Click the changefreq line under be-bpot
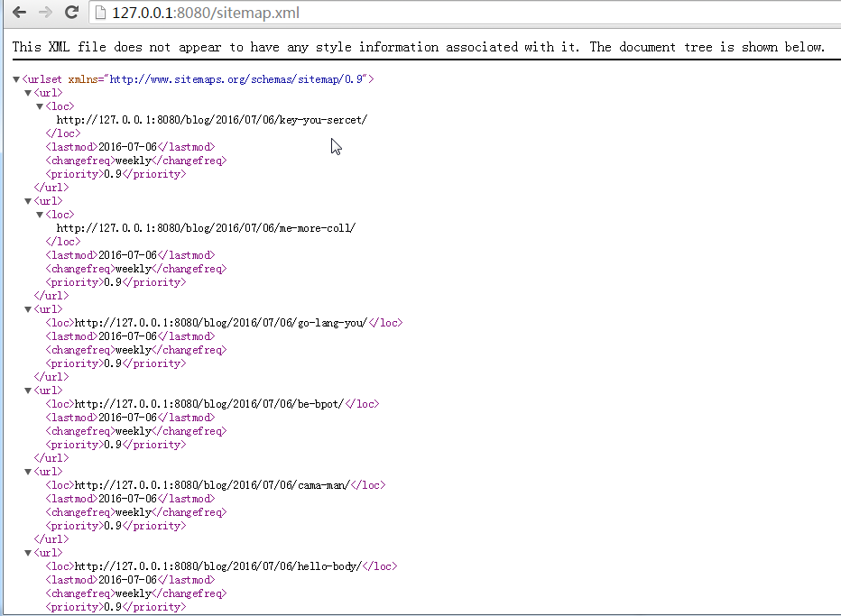This screenshot has height=616, width=841. click(x=136, y=431)
